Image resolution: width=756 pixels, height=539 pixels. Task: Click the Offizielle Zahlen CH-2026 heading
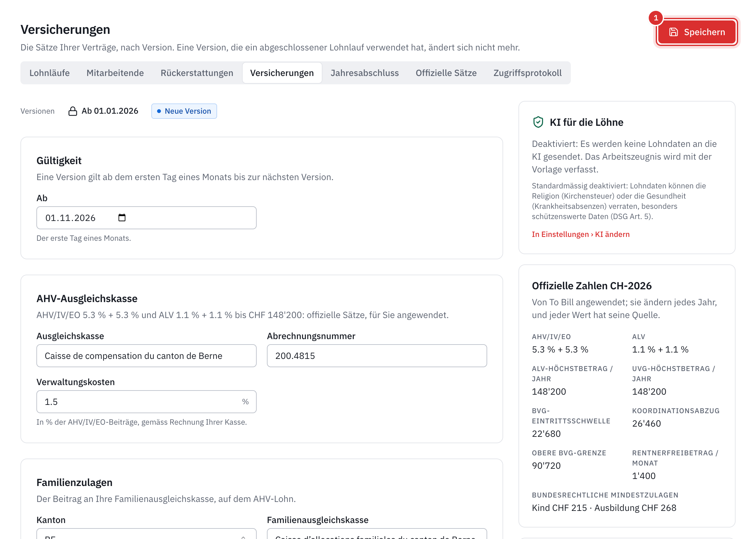tap(591, 285)
